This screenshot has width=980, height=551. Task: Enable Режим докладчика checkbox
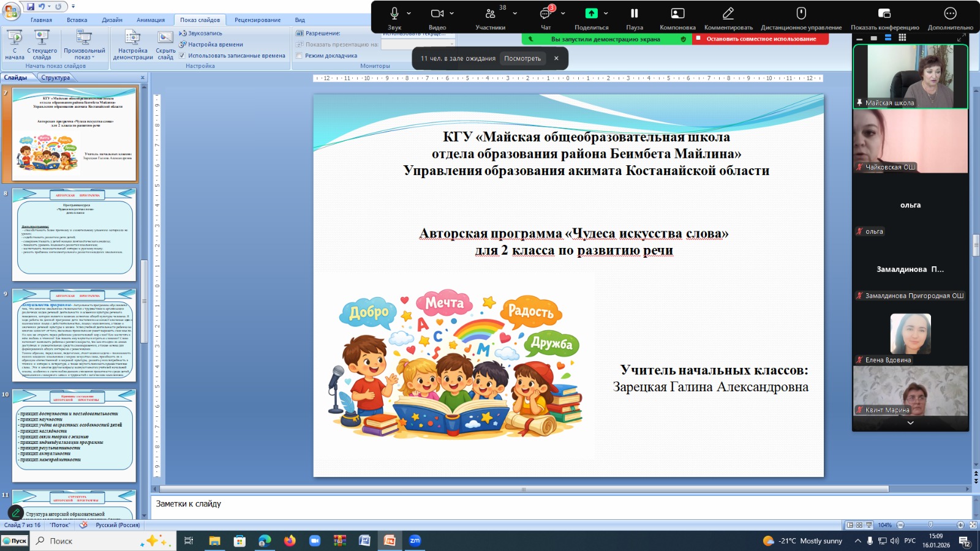[300, 56]
